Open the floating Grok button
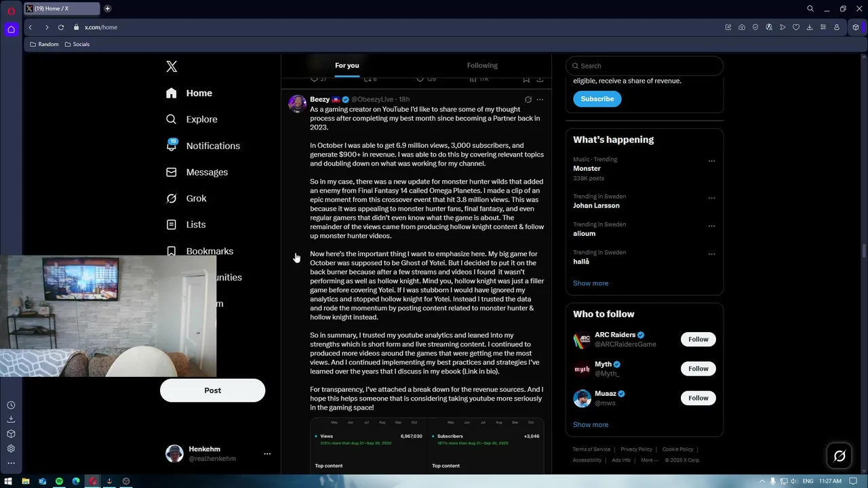This screenshot has width=868, height=488. [840, 456]
